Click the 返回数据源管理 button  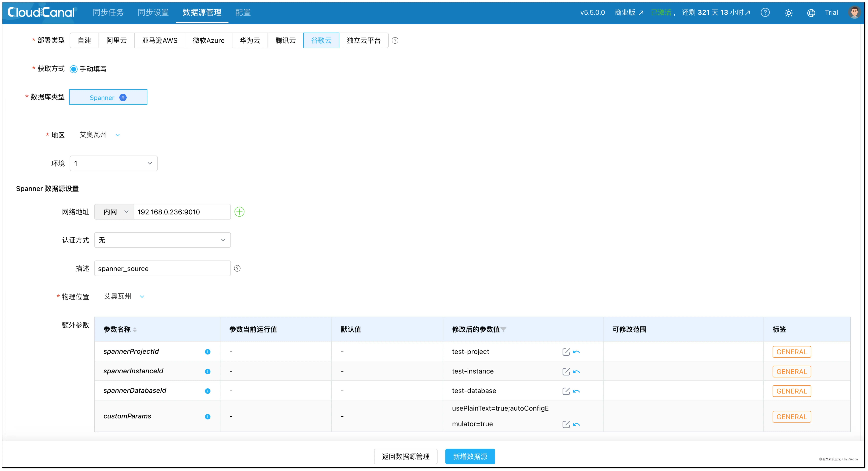click(405, 456)
